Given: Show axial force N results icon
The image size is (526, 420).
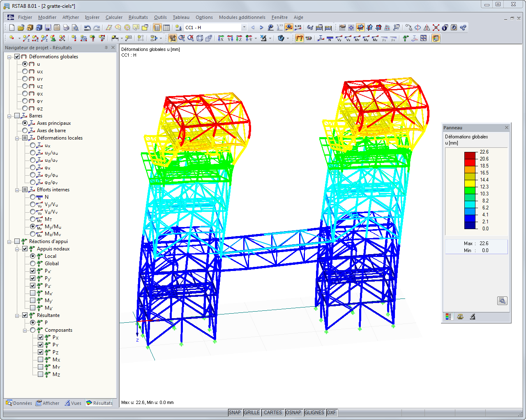Looking at the screenshot, I should click(330, 39).
